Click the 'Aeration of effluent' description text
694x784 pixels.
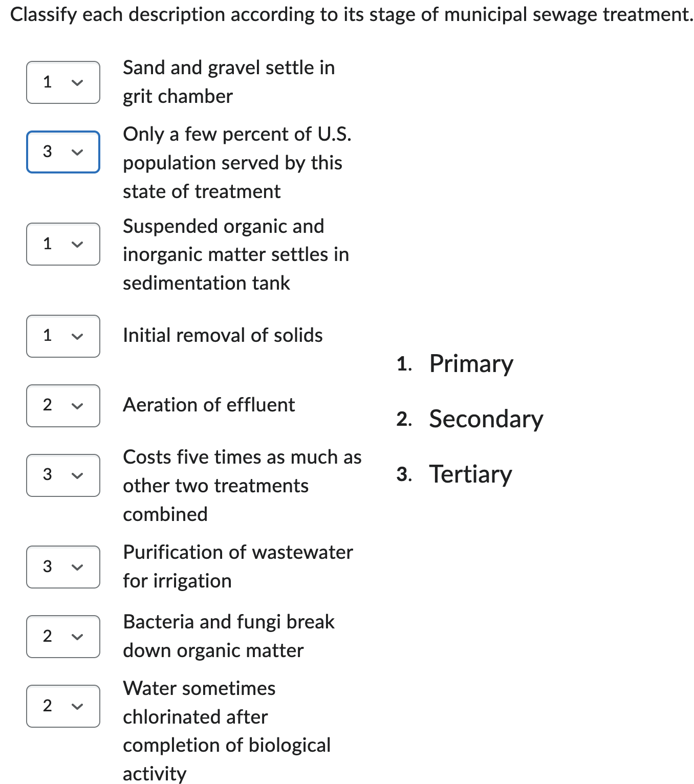tap(209, 405)
